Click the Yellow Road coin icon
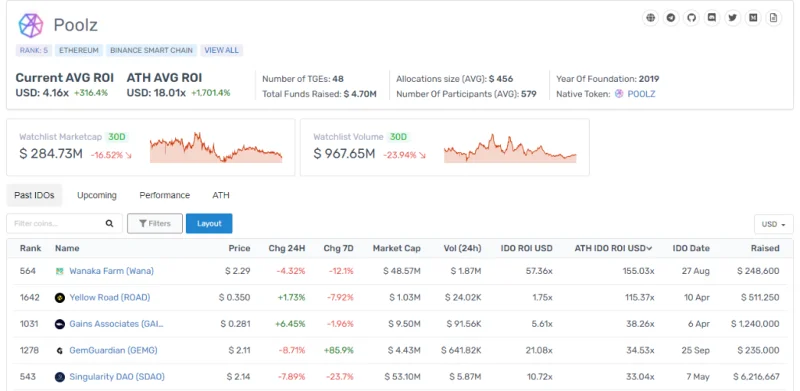This screenshot has width=800, height=391. click(60, 298)
